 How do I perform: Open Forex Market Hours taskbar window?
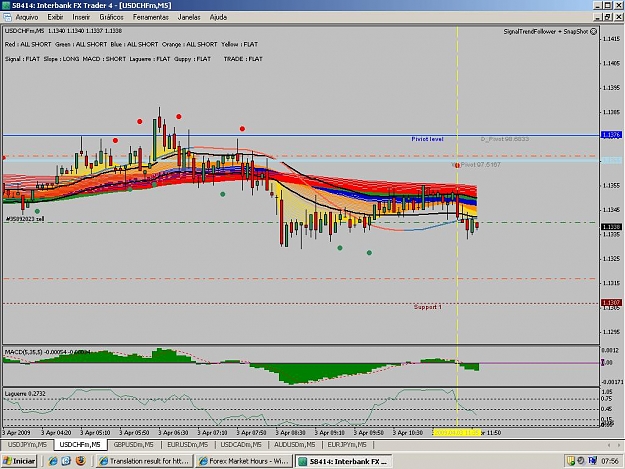(244, 461)
